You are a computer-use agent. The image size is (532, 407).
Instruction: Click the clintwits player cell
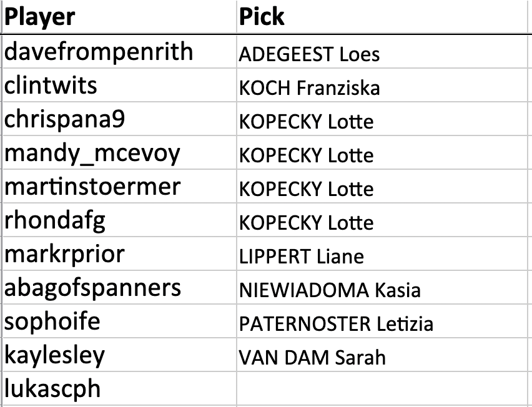pos(119,85)
